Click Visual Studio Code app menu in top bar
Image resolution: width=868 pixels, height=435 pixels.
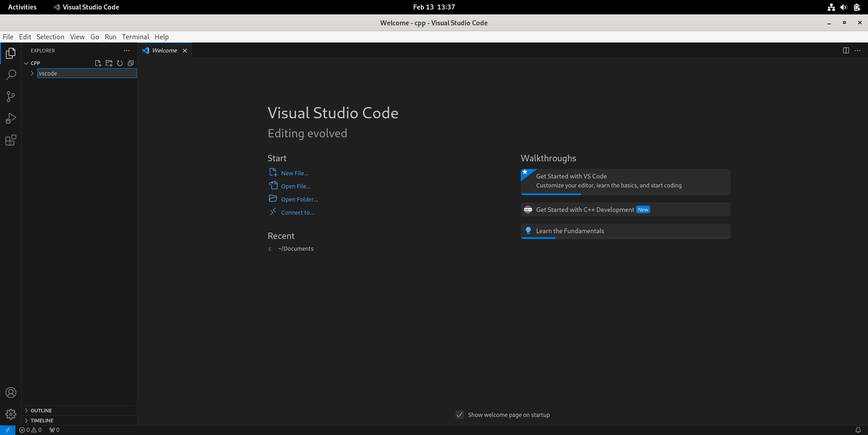coord(86,7)
